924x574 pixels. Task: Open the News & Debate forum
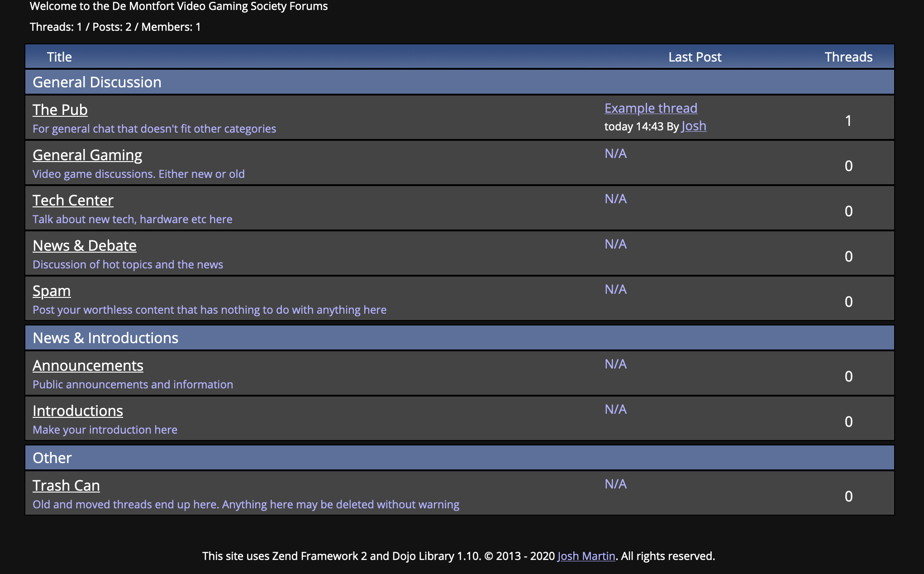[84, 245]
